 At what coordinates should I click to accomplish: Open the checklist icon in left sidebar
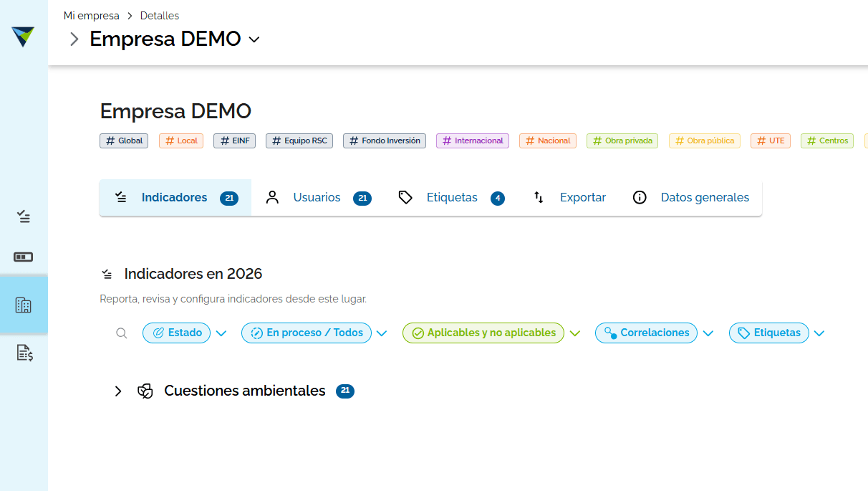pyautogui.click(x=24, y=216)
